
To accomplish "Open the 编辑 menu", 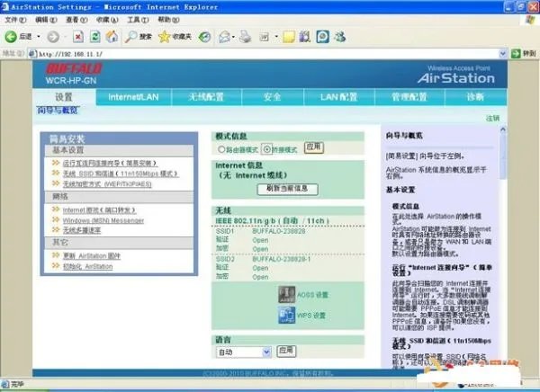I will pyautogui.click(x=46, y=20).
